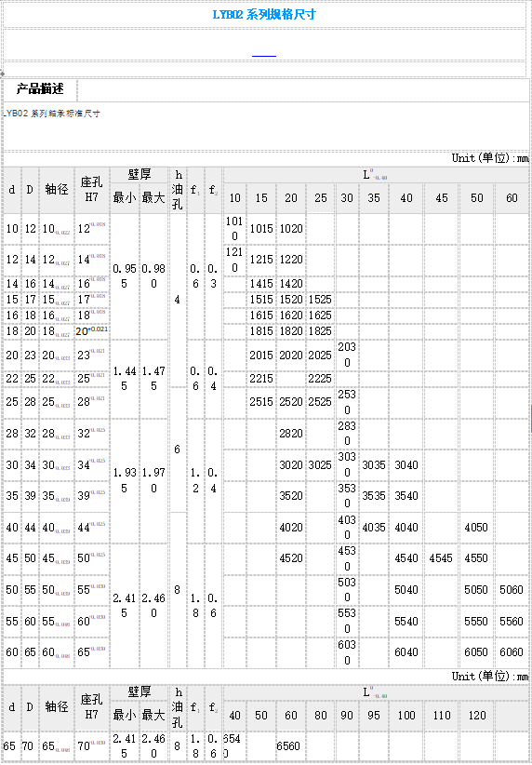532x765 pixels.
Task: Click table cell 4545
Action: tap(441, 558)
